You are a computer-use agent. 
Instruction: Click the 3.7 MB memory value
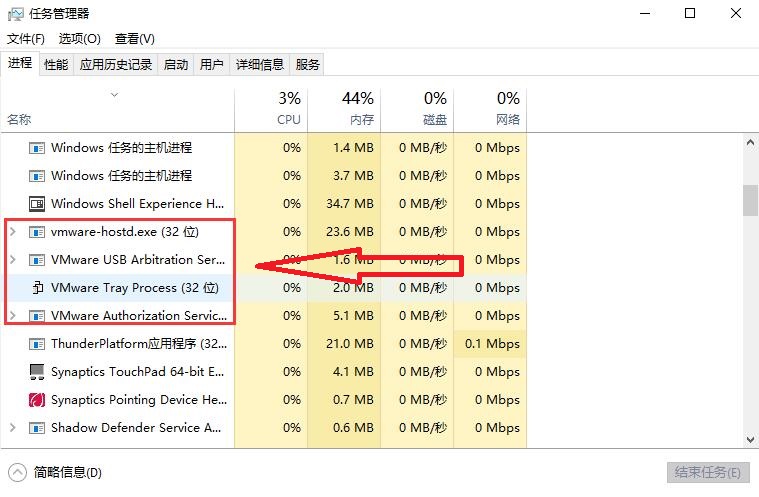(x=353, y=176)
